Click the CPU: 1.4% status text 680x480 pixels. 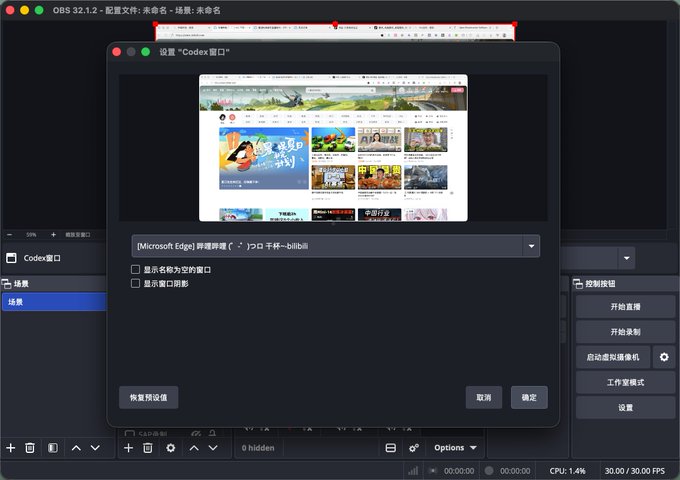[567, 471]
